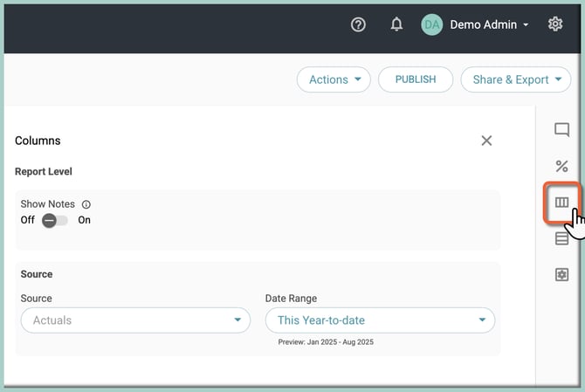Screen dimensions: 585x392
Task: Select the Columns panel icon
Action: click(561, 203)
